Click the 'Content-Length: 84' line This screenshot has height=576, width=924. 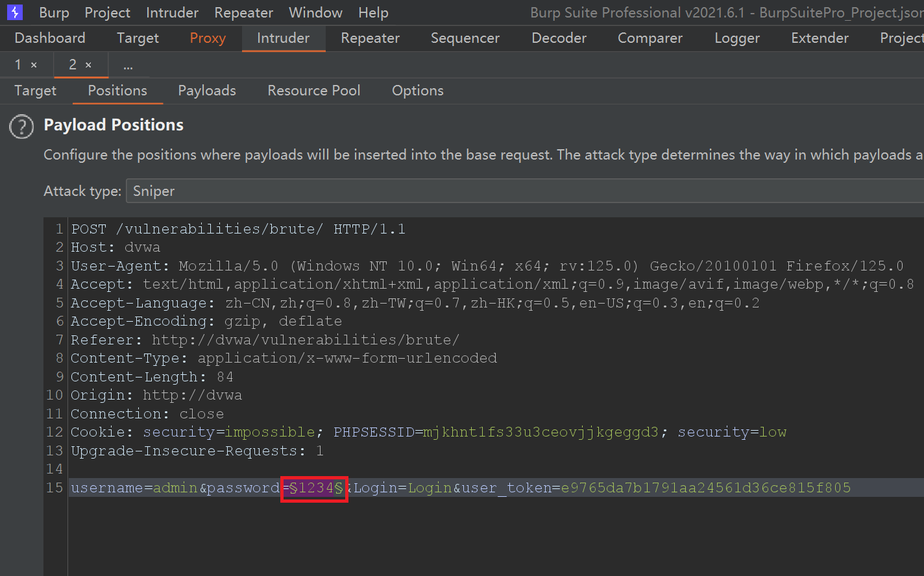click(152, 377)
